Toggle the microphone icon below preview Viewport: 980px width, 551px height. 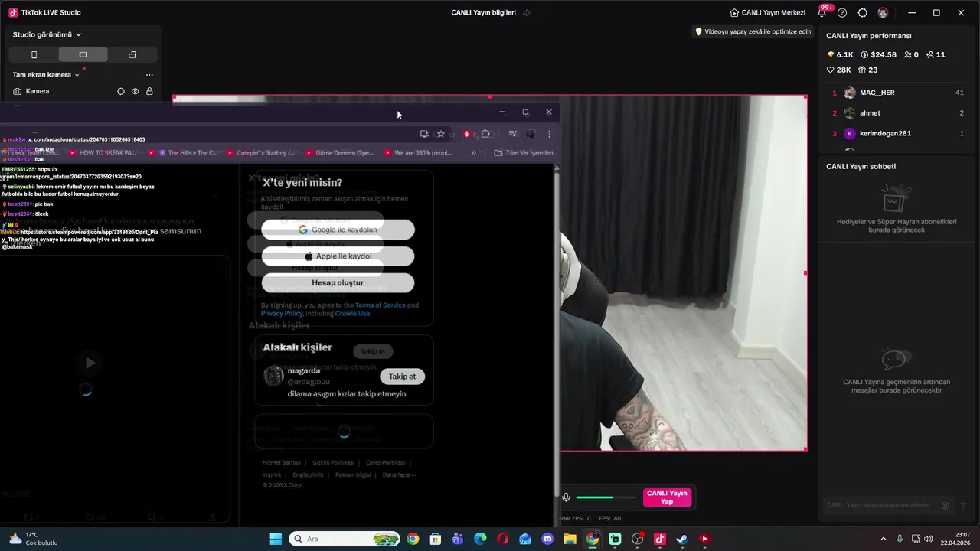(x=566, y=497)
